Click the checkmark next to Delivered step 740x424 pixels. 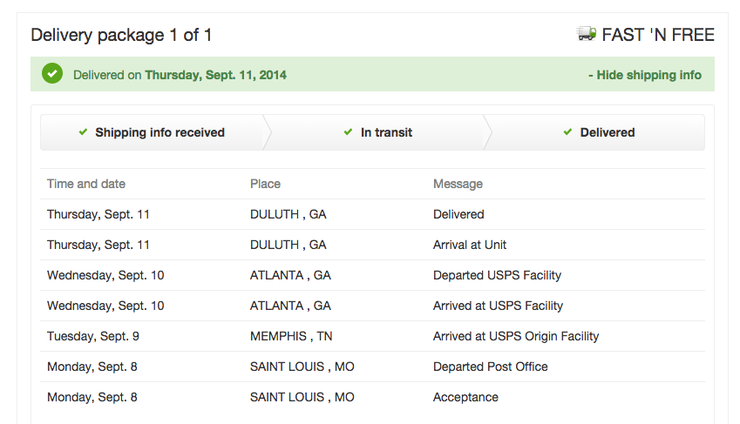(568, 132)
